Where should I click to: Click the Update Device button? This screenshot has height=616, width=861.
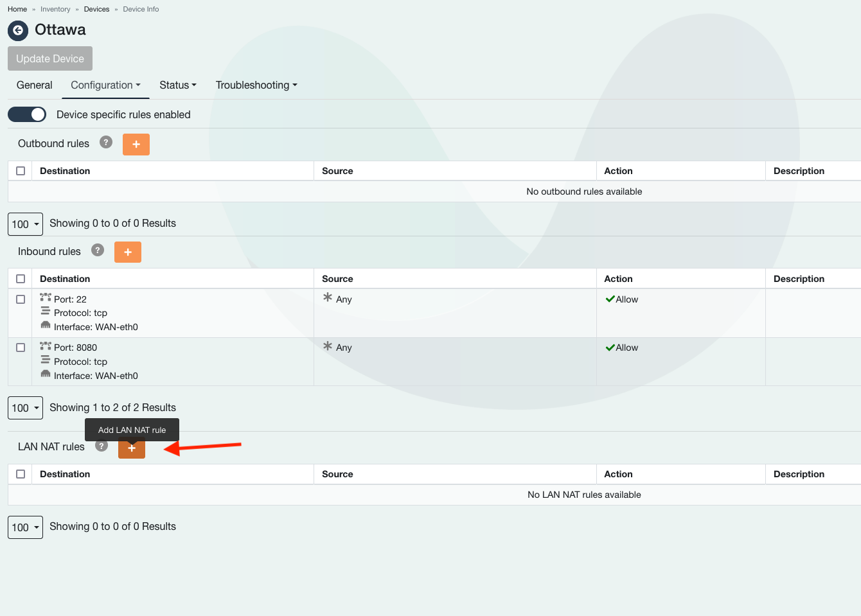pyautogui.click(x=50, y=58)
